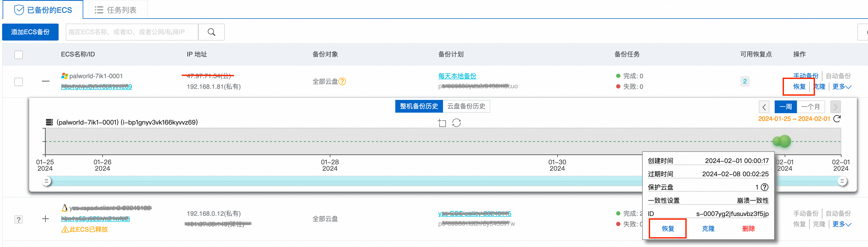868x247 pixels.
Task: Go to previous time range arrow
Action: pyautogui.click(x=764, y=107)
